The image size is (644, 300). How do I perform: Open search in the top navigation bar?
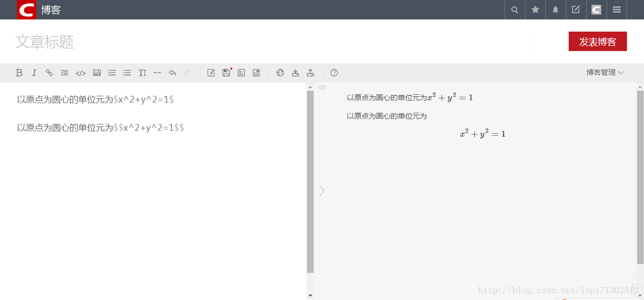click(515, 10)
